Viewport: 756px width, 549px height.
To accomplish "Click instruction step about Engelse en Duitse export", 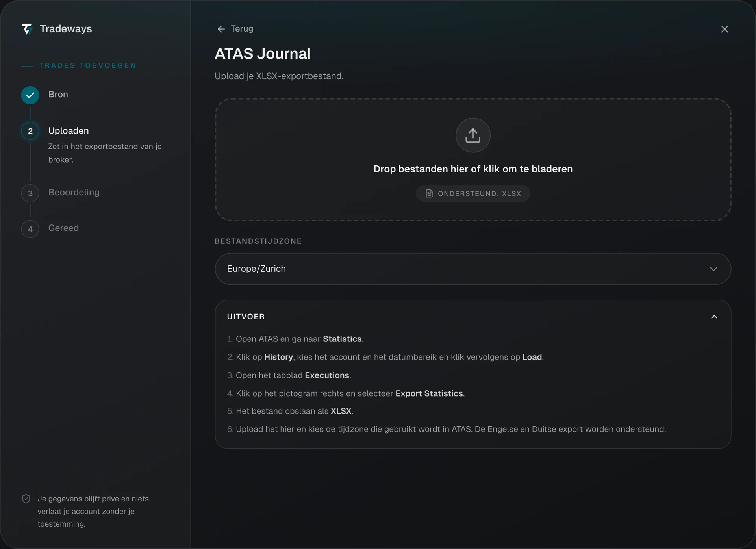I will [x=447, y=429].
